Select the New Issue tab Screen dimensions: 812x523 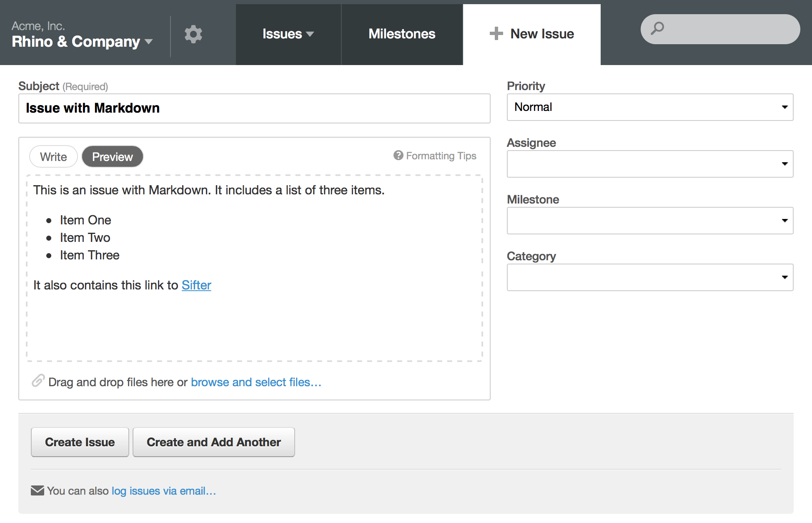click(532, 34)
